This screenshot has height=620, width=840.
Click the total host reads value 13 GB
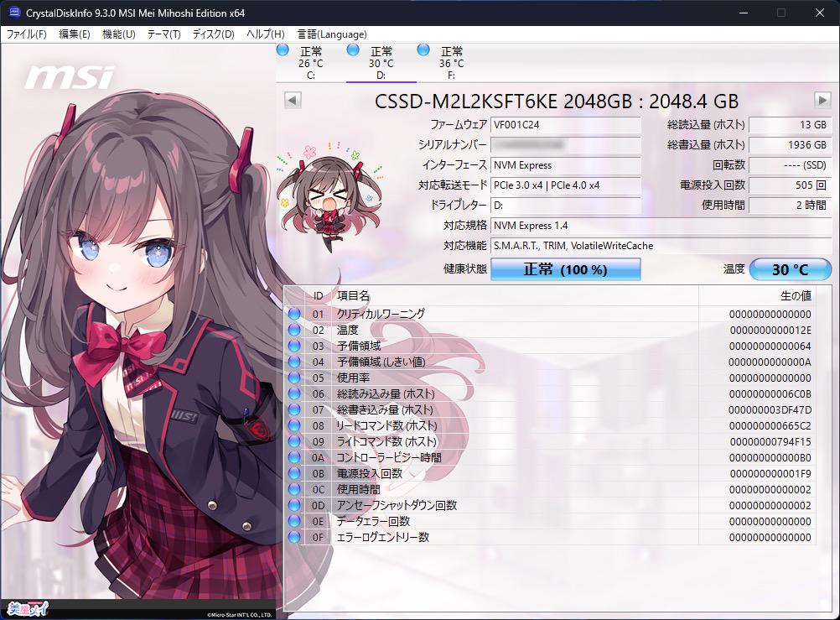pos(791,125)
